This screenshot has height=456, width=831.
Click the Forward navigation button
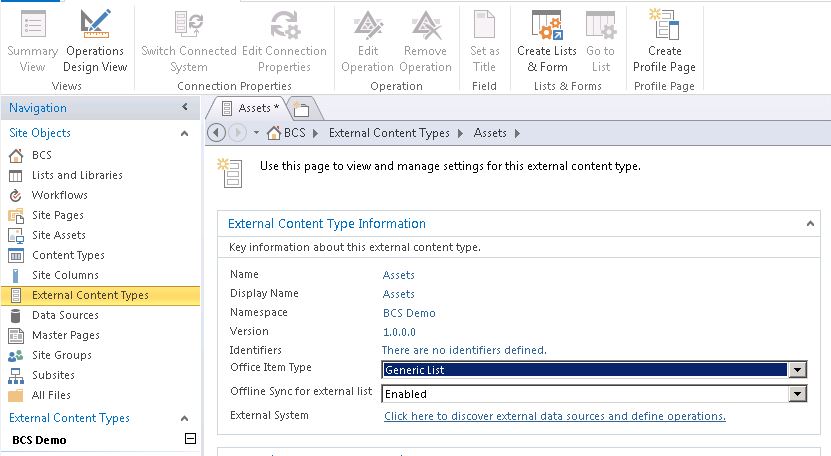237,133
